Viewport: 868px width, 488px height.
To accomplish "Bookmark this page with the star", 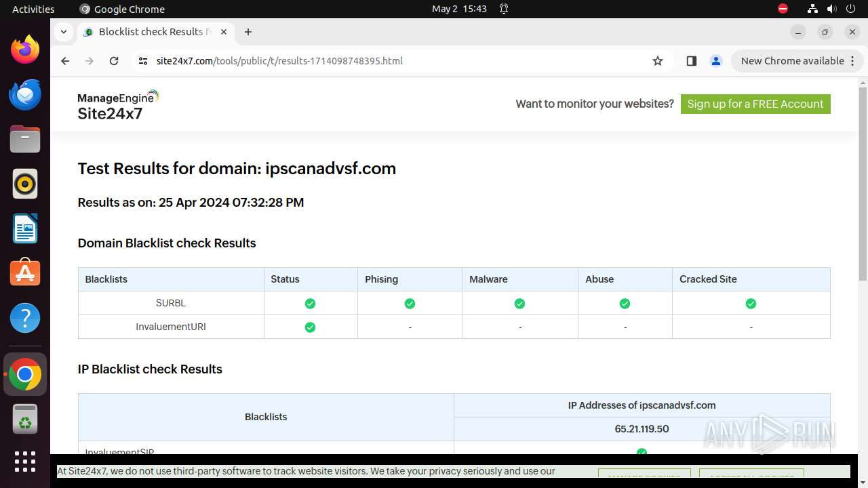I will click(658, 61).
